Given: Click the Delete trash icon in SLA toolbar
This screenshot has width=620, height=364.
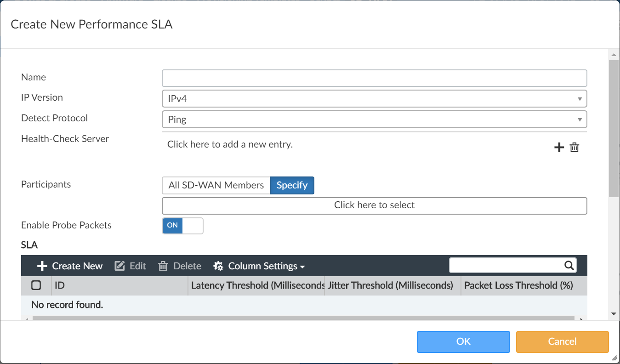Looking at the screenshot, I should pyautogui.click(x=163, y=266).
